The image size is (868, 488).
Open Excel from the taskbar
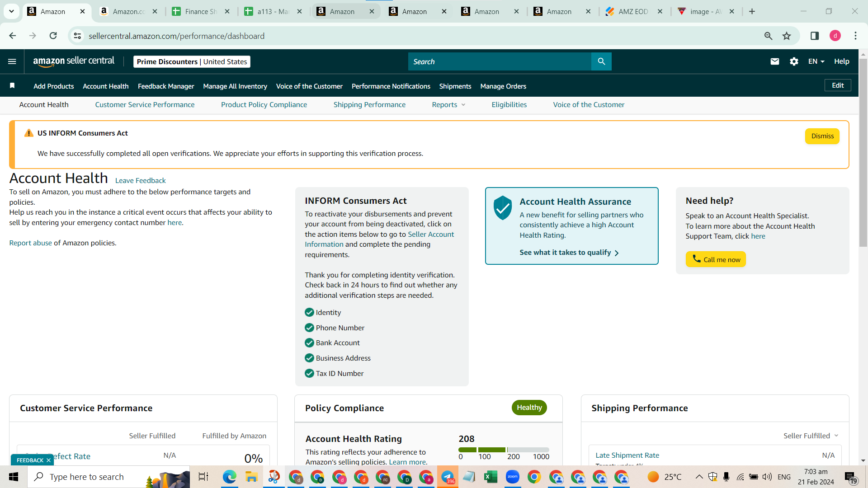(491, 477)
